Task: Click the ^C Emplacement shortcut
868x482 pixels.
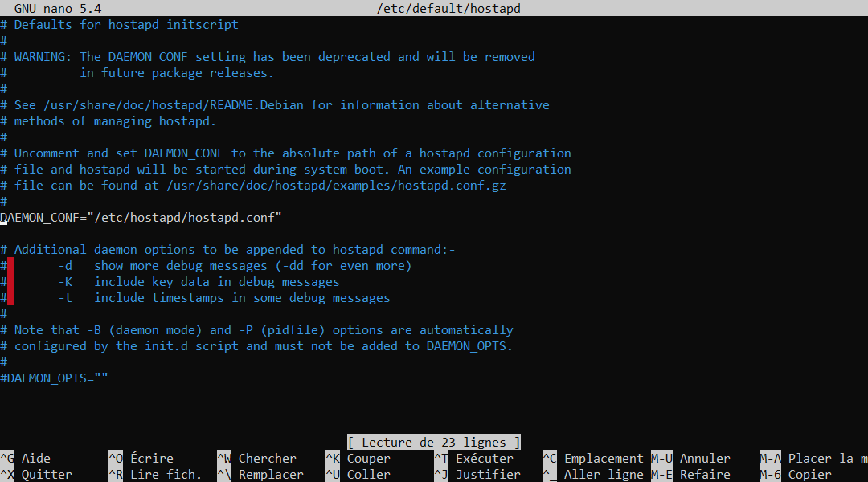Action: tap(593, 459)
